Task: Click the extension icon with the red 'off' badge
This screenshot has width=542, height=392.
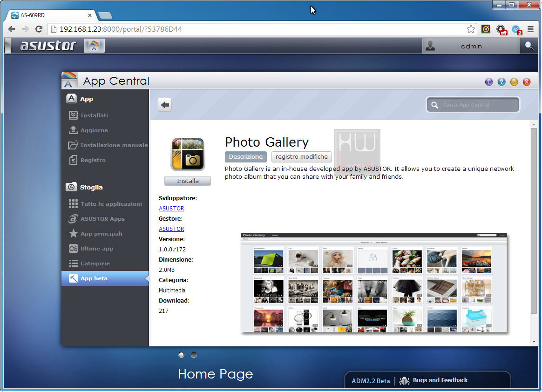Action: [x=501, y=30]
